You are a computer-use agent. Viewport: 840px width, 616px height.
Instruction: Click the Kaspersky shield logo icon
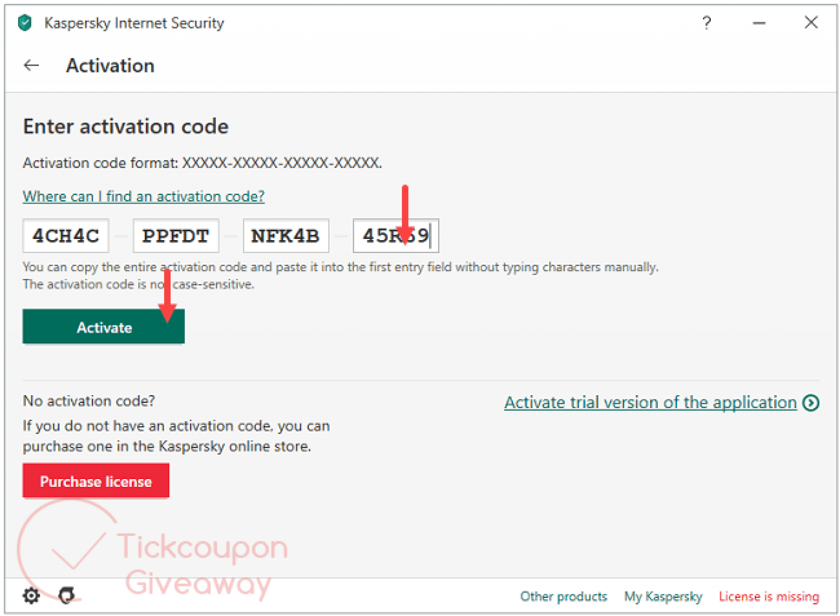click(25, 23)
